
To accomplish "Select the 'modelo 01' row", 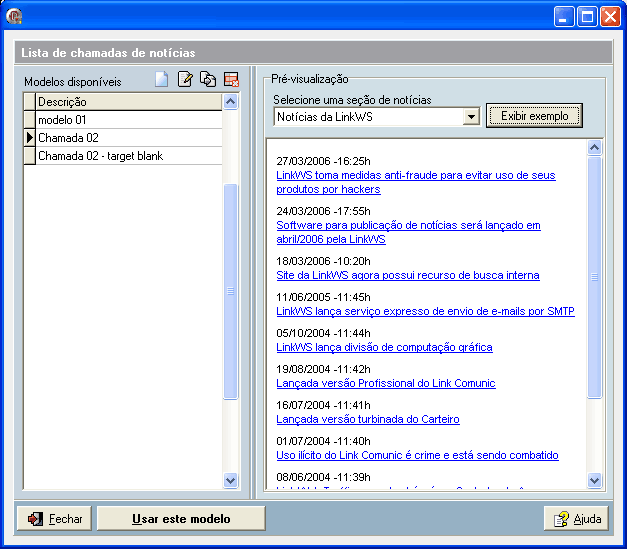I will pyautogui.click(x=129, y=120).
